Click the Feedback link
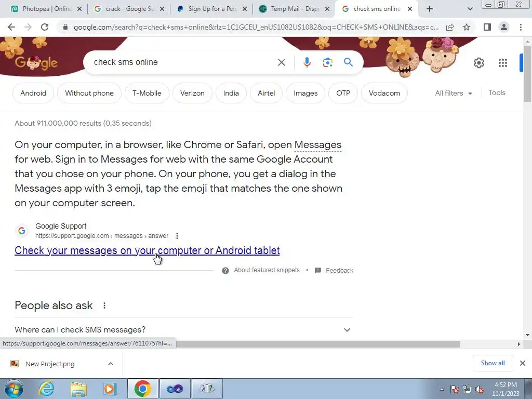 [x=339, y=270]
